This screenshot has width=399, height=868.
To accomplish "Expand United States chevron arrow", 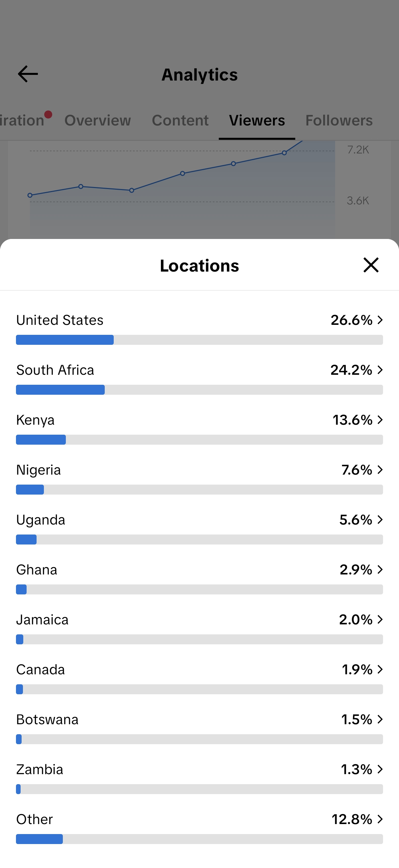I will tap(380, 320).
